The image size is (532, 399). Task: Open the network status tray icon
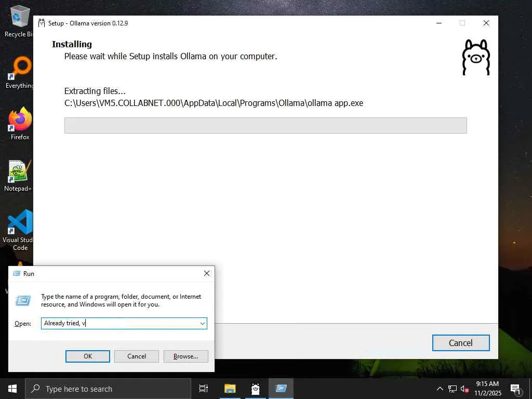point(453,389)
